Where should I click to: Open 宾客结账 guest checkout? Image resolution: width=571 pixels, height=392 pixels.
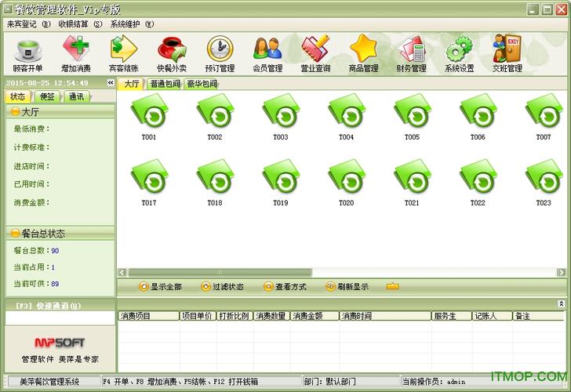click(123, 55)
